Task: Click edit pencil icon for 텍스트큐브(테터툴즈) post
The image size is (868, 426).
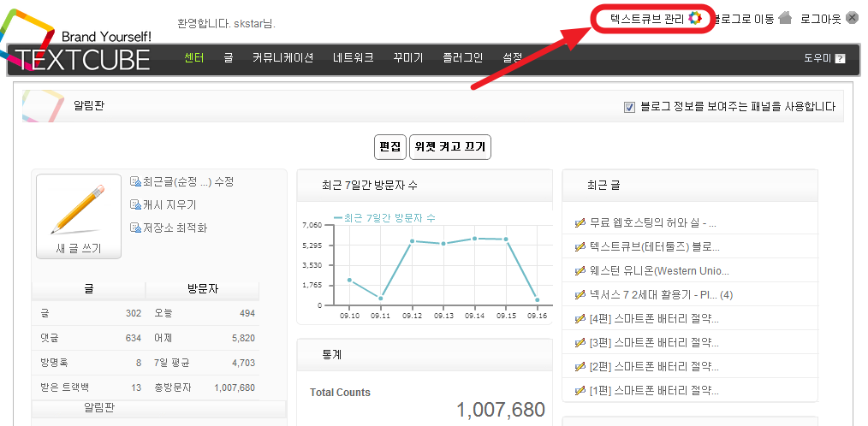Action: point(580,246)
